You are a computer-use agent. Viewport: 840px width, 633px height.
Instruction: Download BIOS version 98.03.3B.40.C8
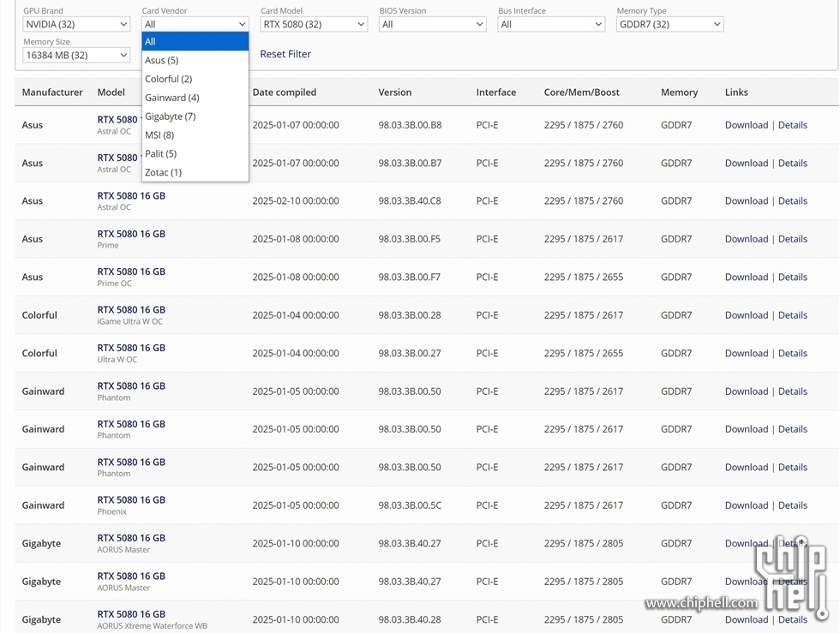(x=747, y=200)
